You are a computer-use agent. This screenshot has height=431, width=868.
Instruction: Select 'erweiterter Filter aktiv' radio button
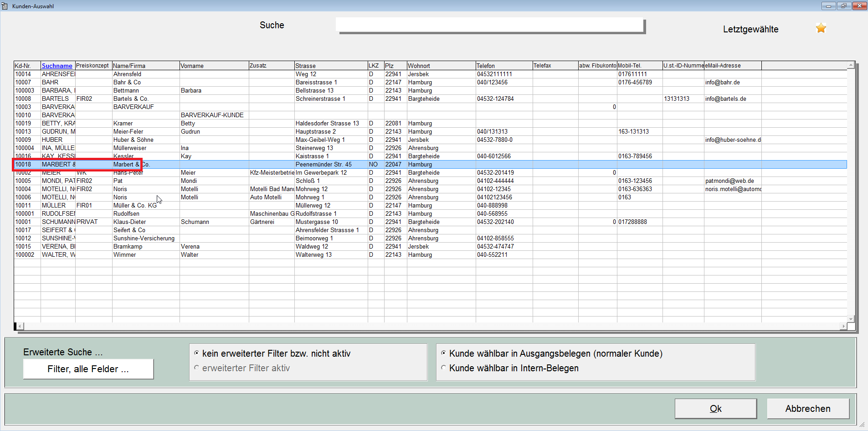coord(196,368)
